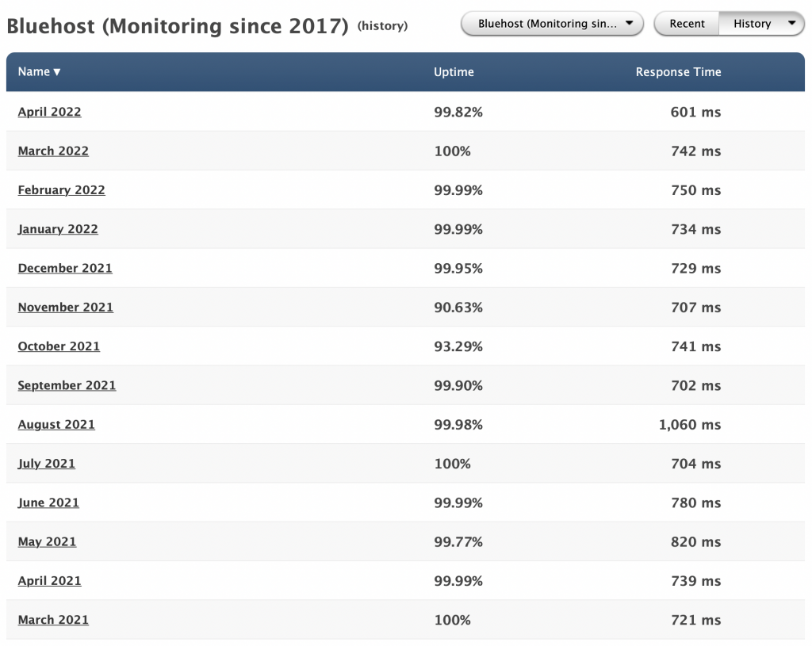Viewport: 812px width, 646px height.
Task: Click the January 2022 99.99% uptime value
Action: click(458, 229)
